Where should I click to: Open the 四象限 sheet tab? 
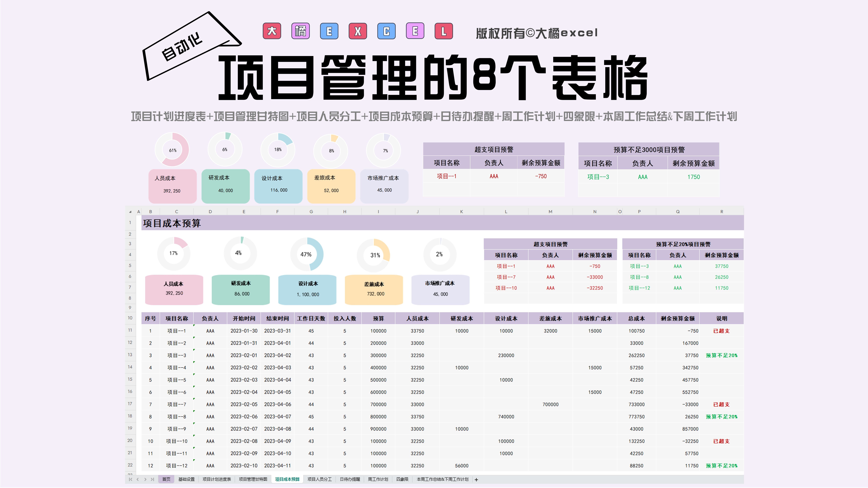pyautogui.click(x=402, y=479)
